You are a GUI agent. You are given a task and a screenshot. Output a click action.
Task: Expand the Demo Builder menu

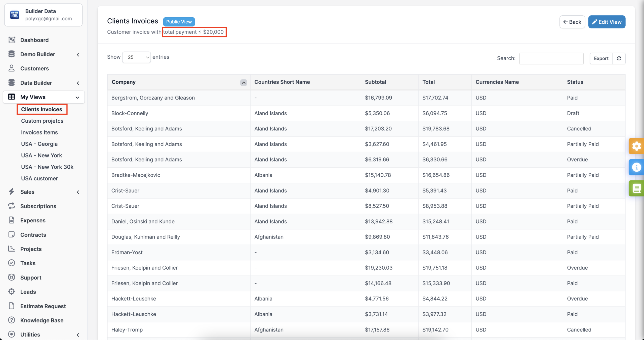click(x=78, y=54)
